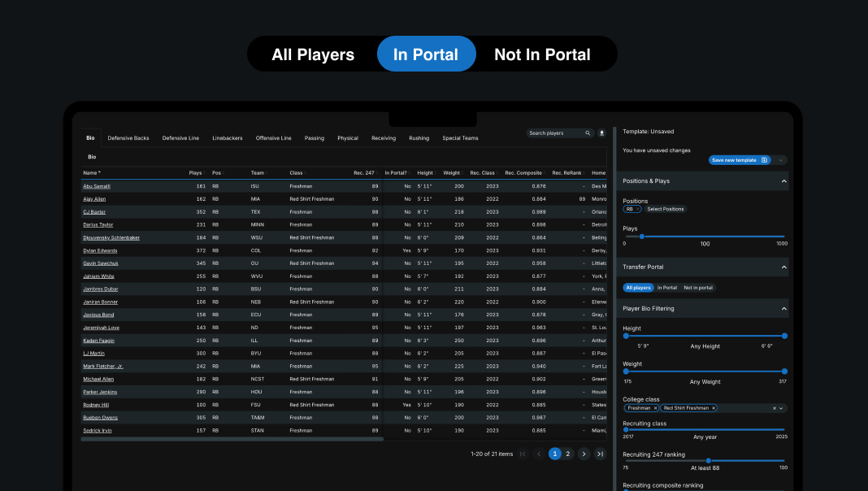Image resolution: width=868 pixels, height=491 pixels.
Task: Click inside the Search players field
Action: [x=553, y=133]
